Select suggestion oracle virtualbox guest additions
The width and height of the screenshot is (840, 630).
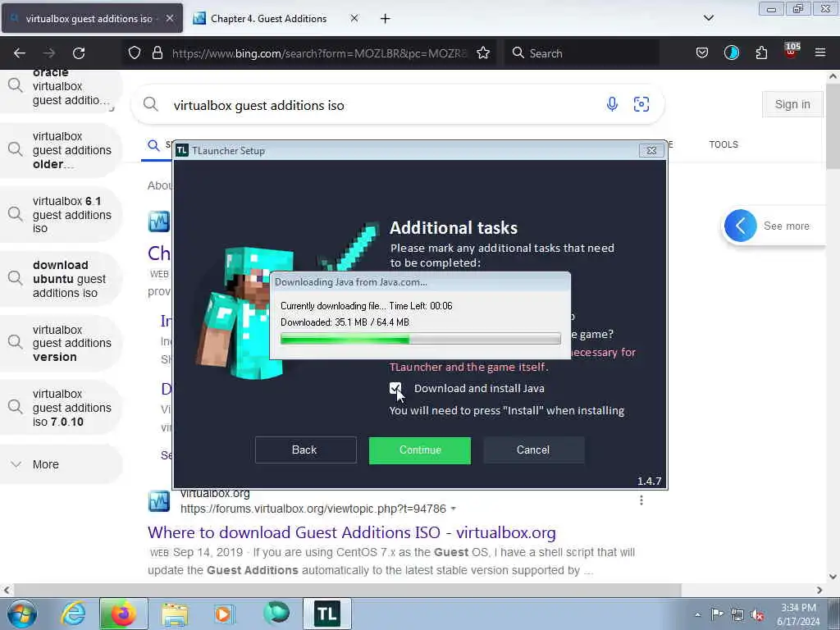pyautogui.click(x=62, y=89)
